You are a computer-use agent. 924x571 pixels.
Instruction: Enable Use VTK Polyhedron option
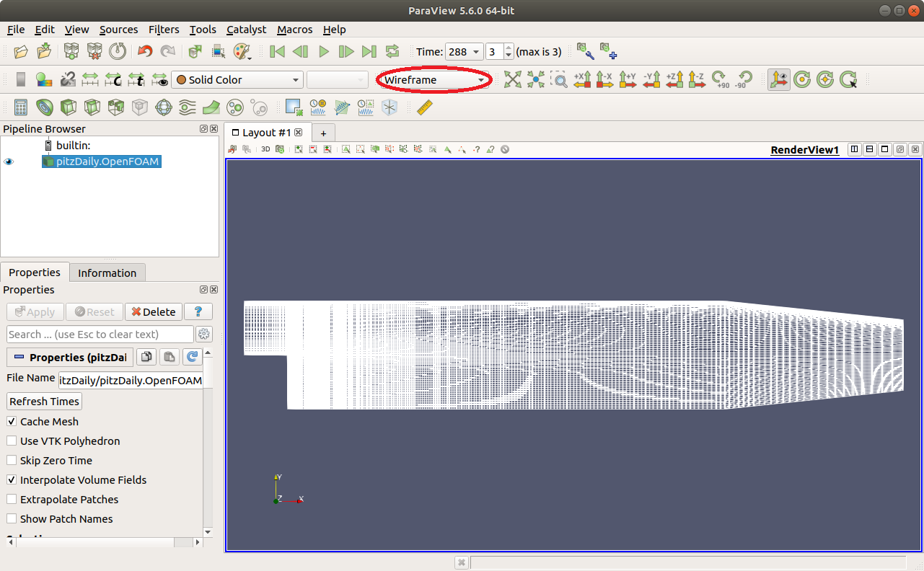click(x=12, y=441)
